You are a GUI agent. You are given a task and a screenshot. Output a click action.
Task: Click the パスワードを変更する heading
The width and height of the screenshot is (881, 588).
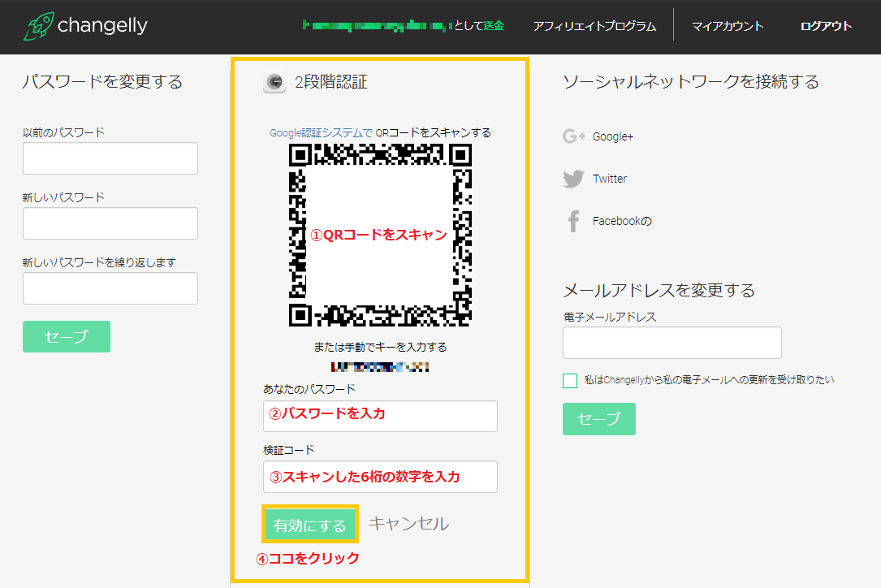[x=102, y=81]
